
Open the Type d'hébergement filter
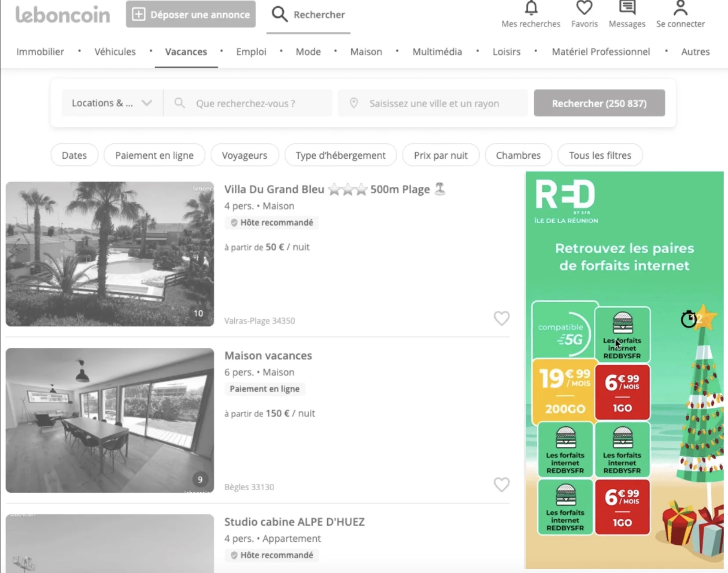(340, 155)
